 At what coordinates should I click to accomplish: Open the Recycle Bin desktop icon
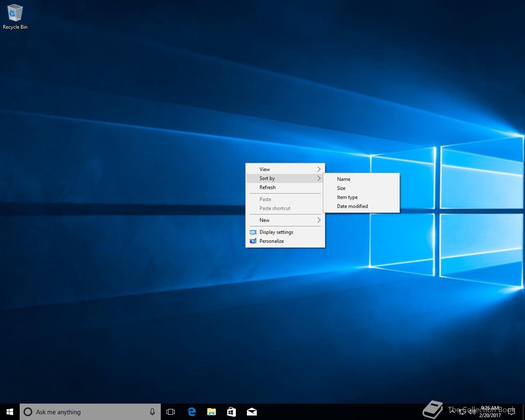tap(15, 17)
